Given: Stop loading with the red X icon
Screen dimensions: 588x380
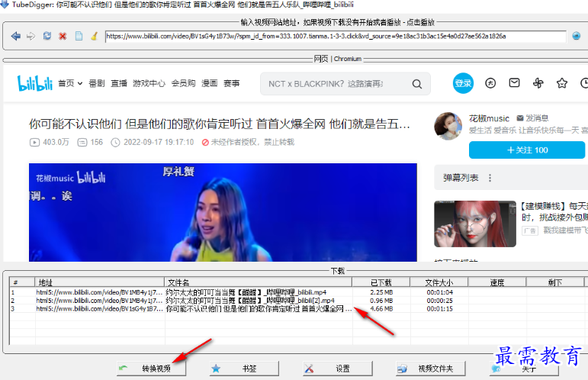Looking at the screenshot, I should click(63, 36).
